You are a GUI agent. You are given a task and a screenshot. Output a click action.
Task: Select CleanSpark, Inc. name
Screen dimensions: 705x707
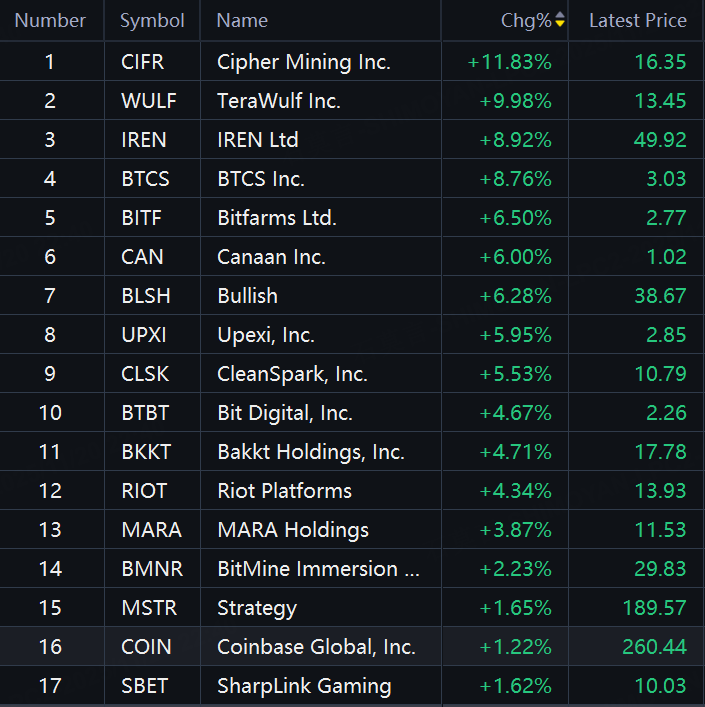(292, 374)
